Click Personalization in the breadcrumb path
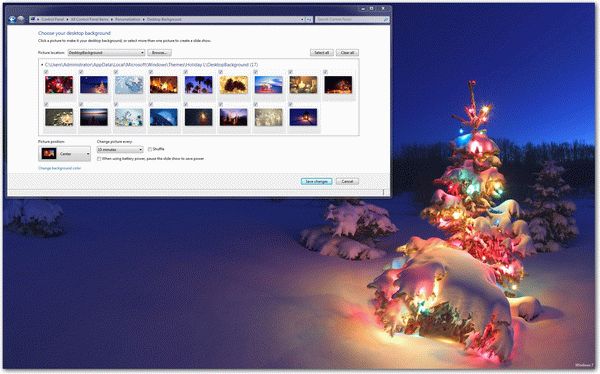600x374 pixels. tap(127, 19)
